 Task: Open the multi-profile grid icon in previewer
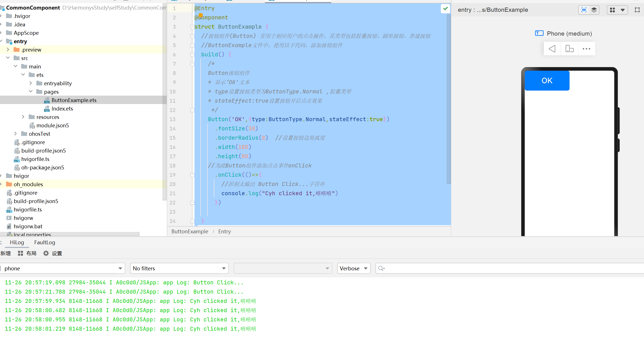tap(613, 10)
